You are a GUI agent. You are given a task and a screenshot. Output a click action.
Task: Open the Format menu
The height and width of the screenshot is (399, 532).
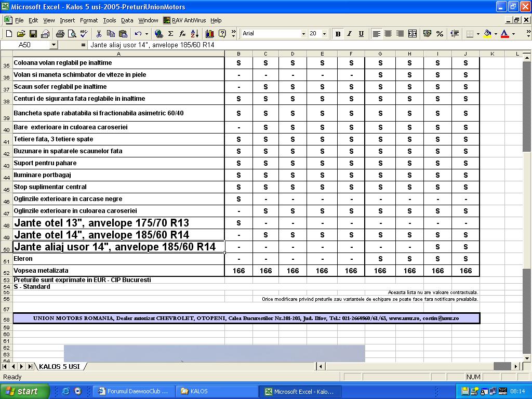(x=88, y=20)
